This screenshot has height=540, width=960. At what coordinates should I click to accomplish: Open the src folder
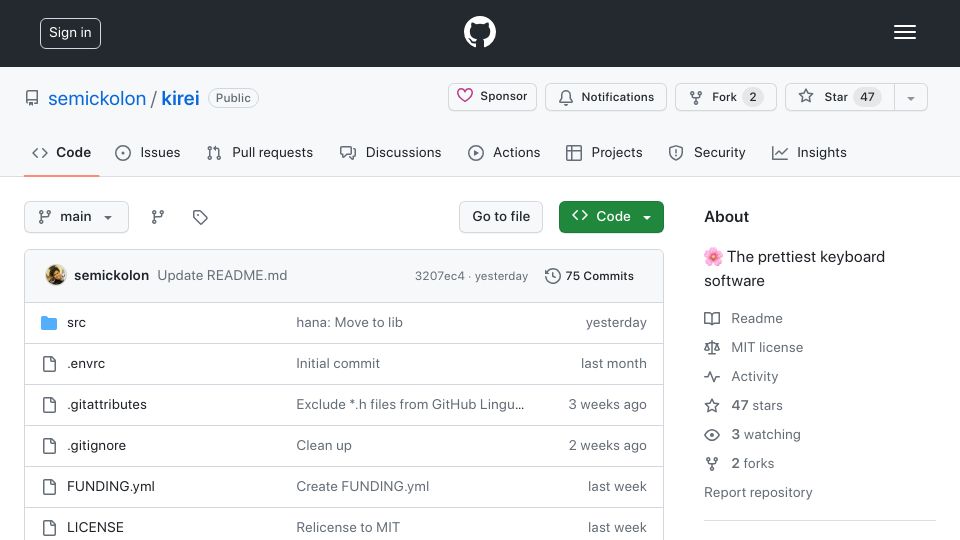point(77,323)
